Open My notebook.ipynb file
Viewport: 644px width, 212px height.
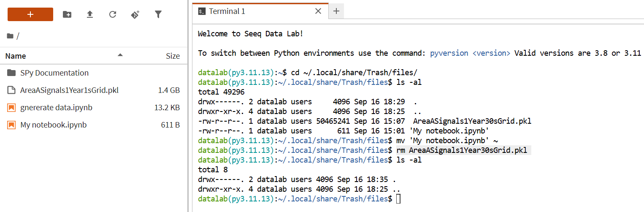point(53,125)
